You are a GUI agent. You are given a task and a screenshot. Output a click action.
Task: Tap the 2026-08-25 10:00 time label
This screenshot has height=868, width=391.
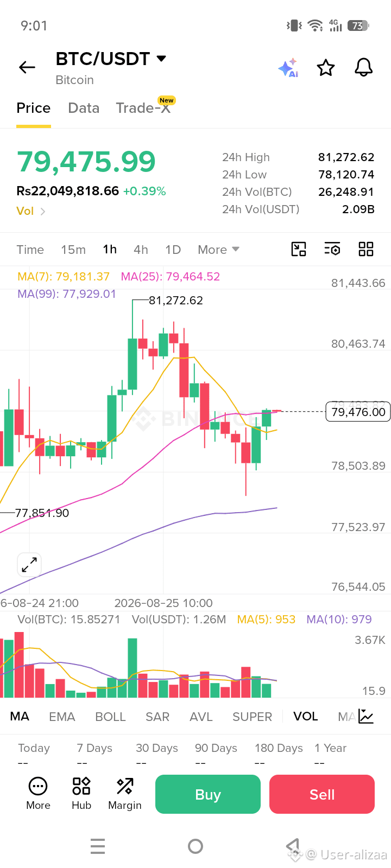(163, 603)
